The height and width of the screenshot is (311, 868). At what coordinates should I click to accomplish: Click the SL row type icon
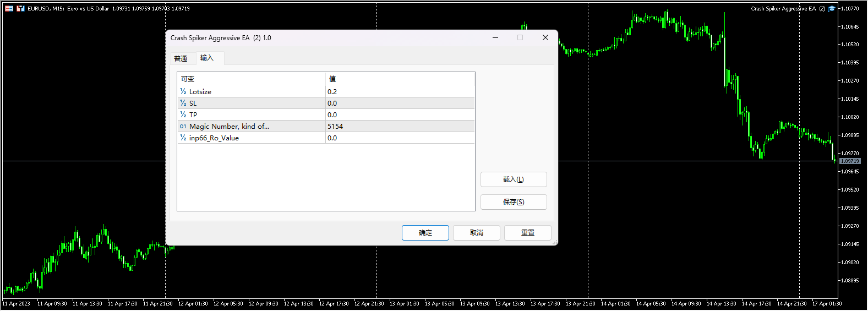tap(183, 103)
